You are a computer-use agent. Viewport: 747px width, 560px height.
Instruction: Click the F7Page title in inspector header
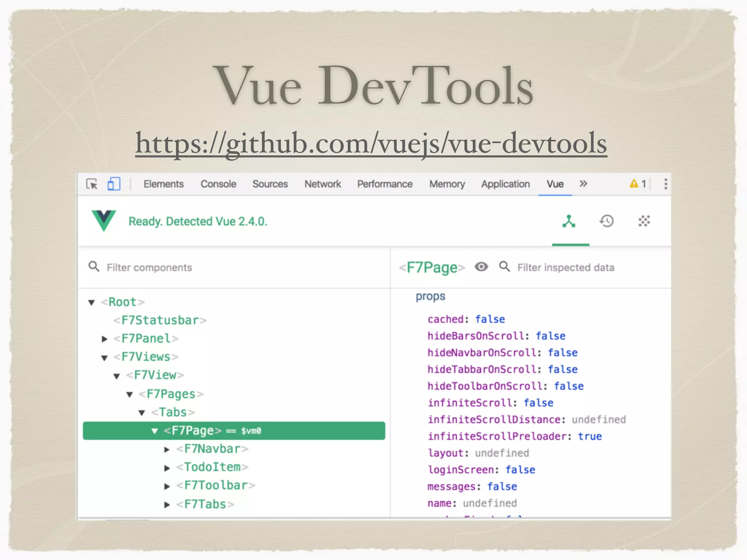tap(432, 268)
